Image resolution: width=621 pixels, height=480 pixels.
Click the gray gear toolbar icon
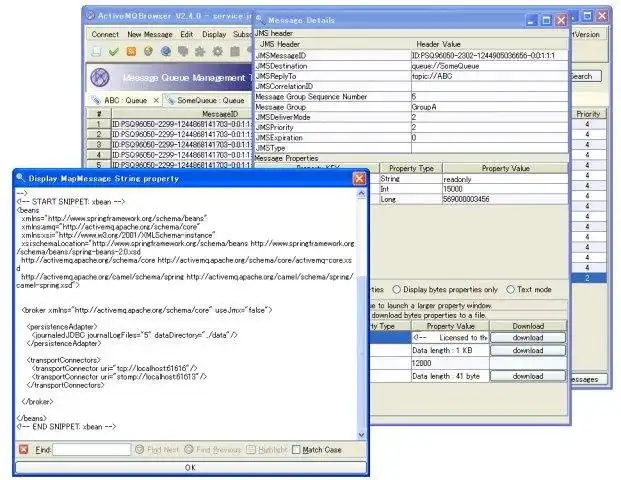[217, 51]
